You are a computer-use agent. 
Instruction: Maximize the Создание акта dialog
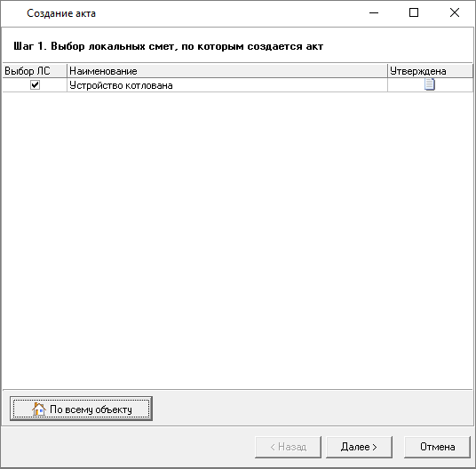tap(414, 13)
